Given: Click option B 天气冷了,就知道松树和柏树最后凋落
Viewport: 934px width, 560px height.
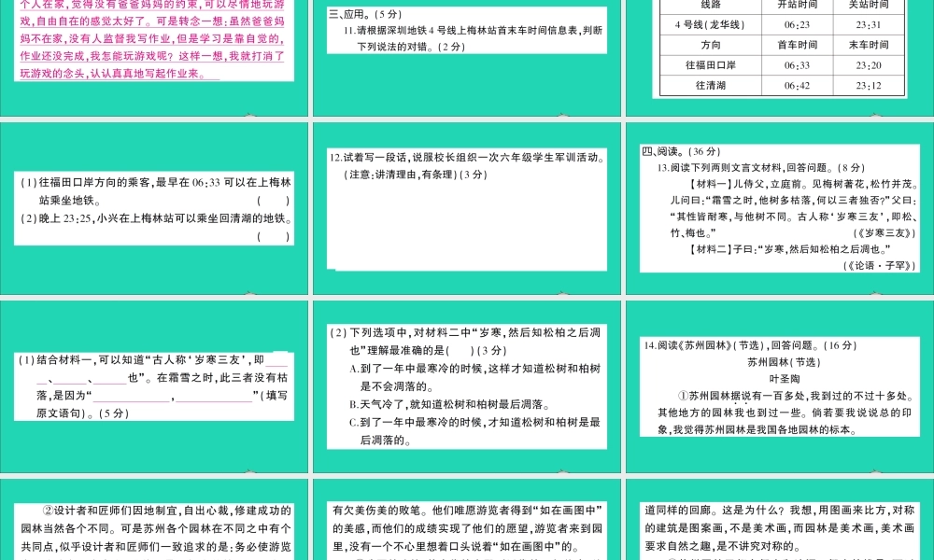Looking at the screenshot, I should pyautogui.click(x=449, y=404).
